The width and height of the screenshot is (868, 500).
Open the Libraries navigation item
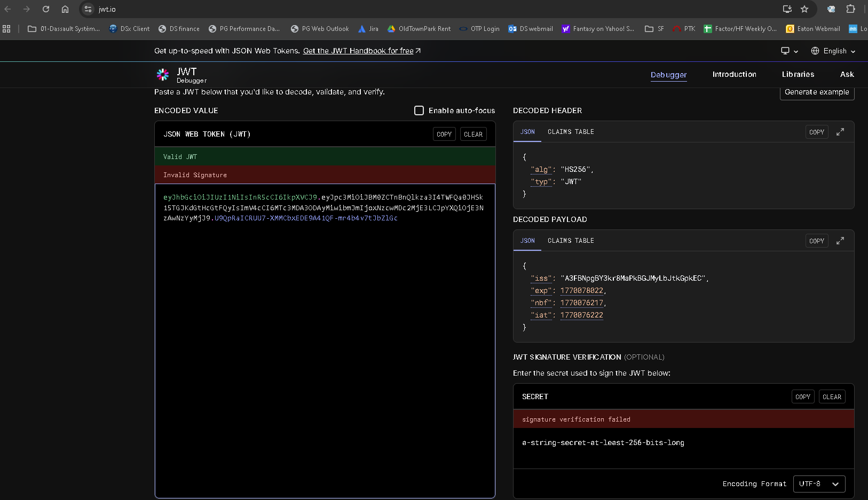(798, 75)
